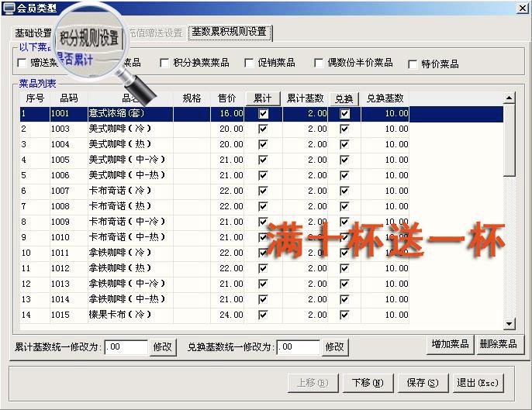Select row 美式咖啡（中-热）
This screenshot has height=410, width=532.
pos(214,175)
